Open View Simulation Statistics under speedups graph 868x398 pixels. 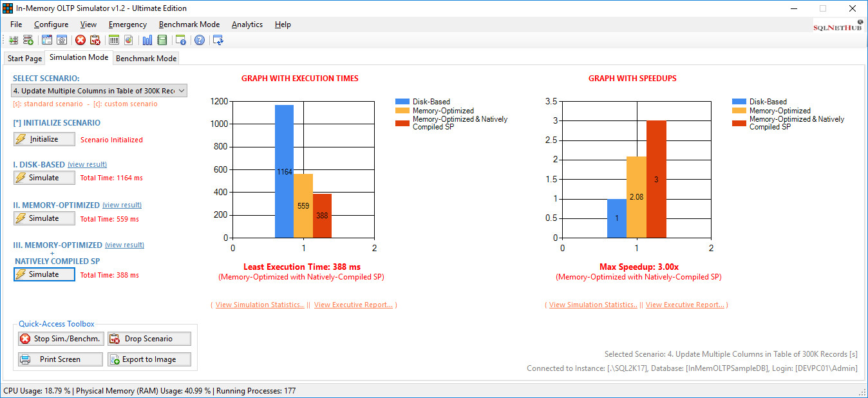point(593,305)
